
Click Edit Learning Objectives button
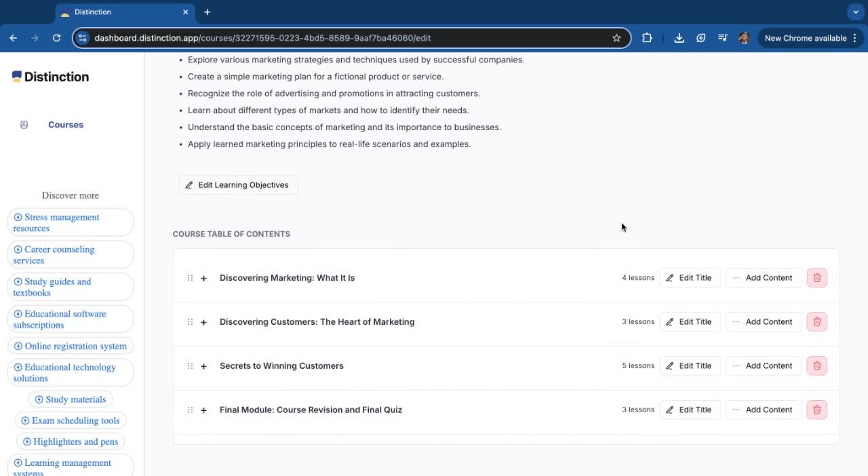237,185
